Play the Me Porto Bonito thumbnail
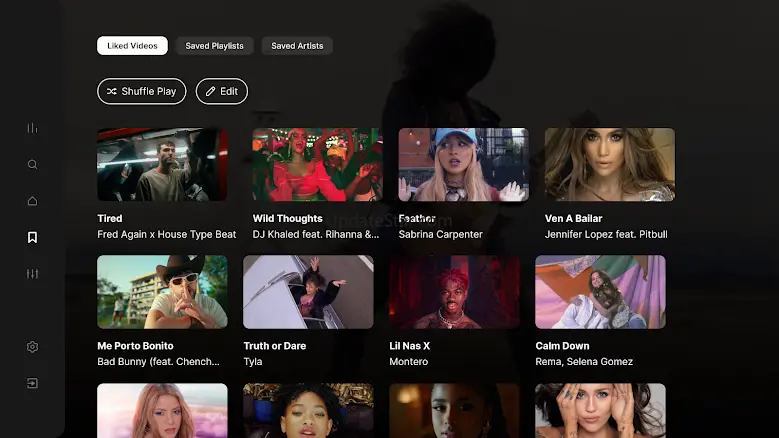 click(x=162, y=292)
